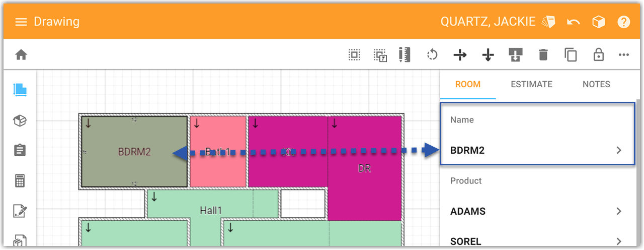Switch to the NOTES tab
Viewport: 644px width, 250px height.
pyautogui.click(x=596, y=84)
